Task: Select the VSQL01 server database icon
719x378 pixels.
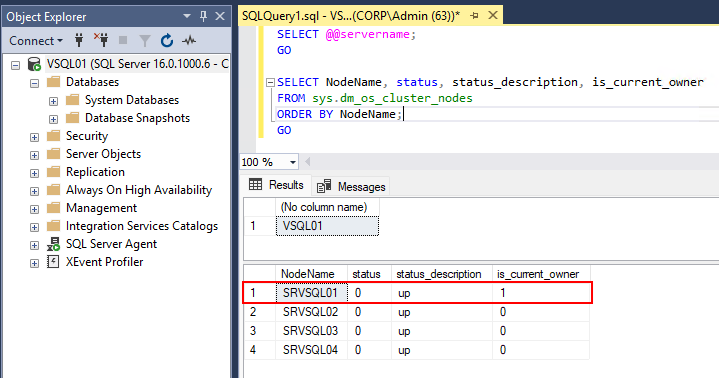Action: 34,64
